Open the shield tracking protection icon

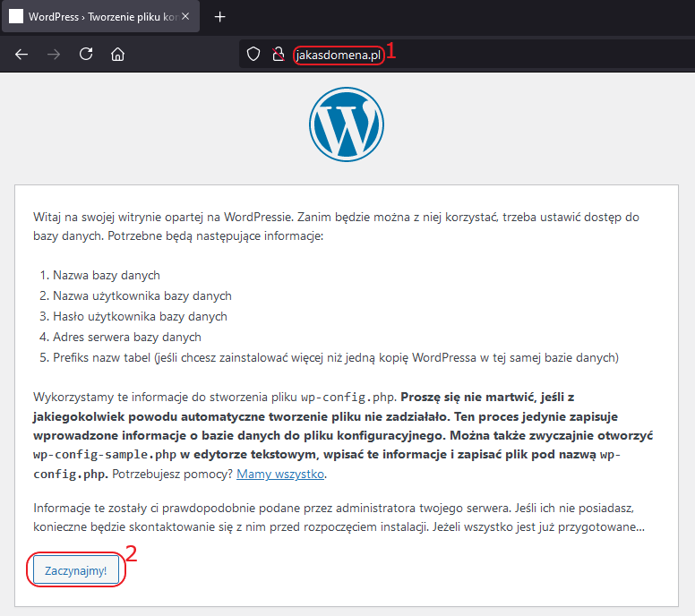[253, 54]
